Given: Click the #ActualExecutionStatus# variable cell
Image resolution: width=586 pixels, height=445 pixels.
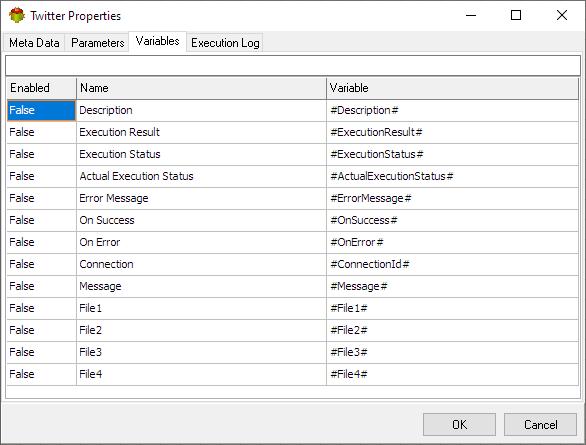Looking at the screenshot, I should tap(453, 177).
